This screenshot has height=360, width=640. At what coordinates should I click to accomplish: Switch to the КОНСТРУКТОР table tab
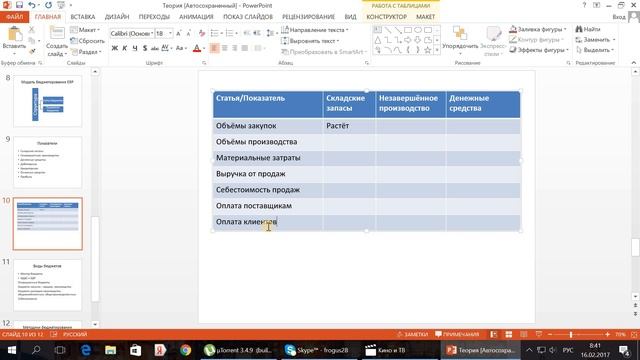(x=387, y=17)
